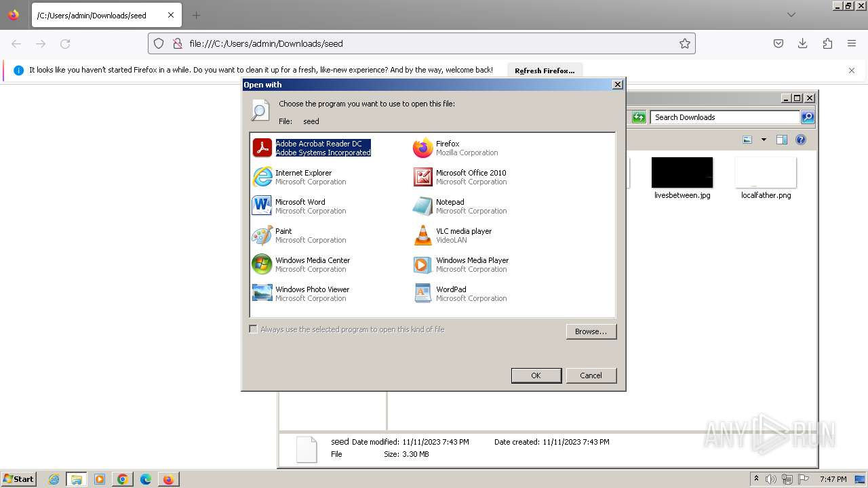Confirm with the OK button
This screenshot has width=868, height=488.
[x=536, y=375]
